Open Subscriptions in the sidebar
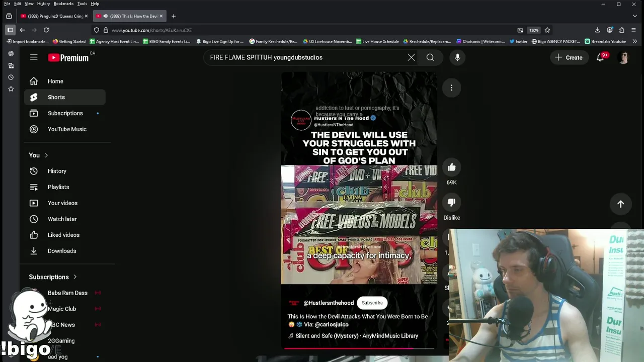This screenshot has width=644, height=362. (x=65, y=113)
